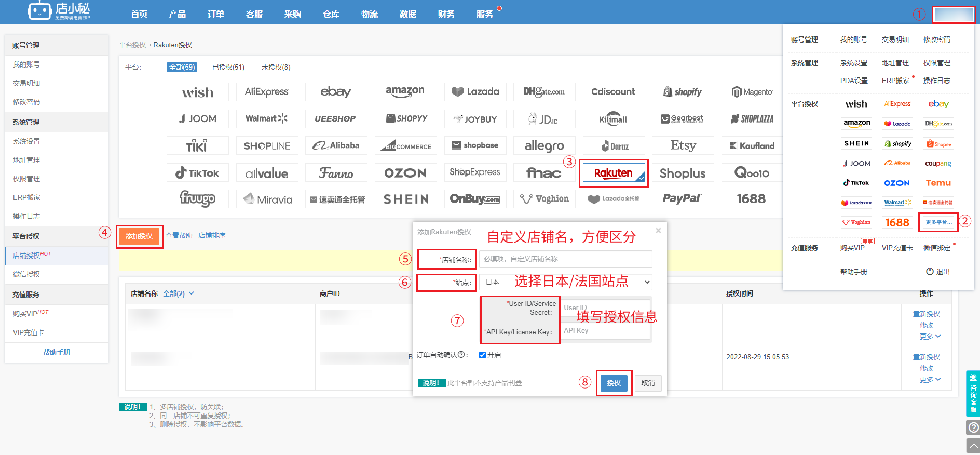This screenshot has height=455, width=980.
Task: Switch to the 未授权(8) filter tab
Action: [x=276, y=67]
